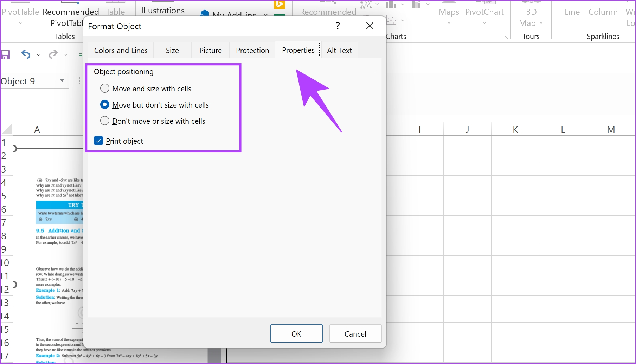Click the Cancel button

(355, 333)
